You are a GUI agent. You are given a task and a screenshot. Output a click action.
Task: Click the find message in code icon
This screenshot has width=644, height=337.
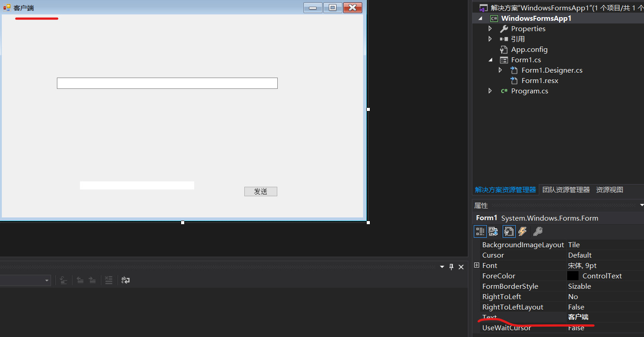click(64, 280)
